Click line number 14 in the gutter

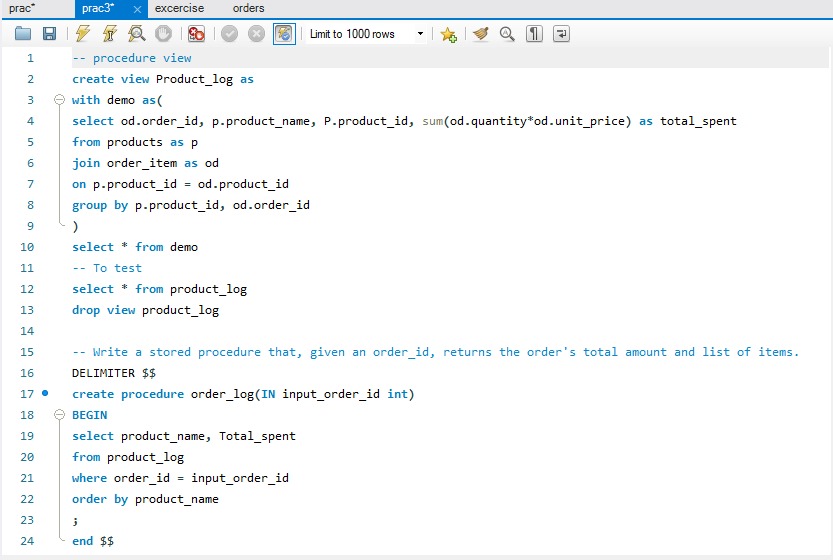point(27,331)
